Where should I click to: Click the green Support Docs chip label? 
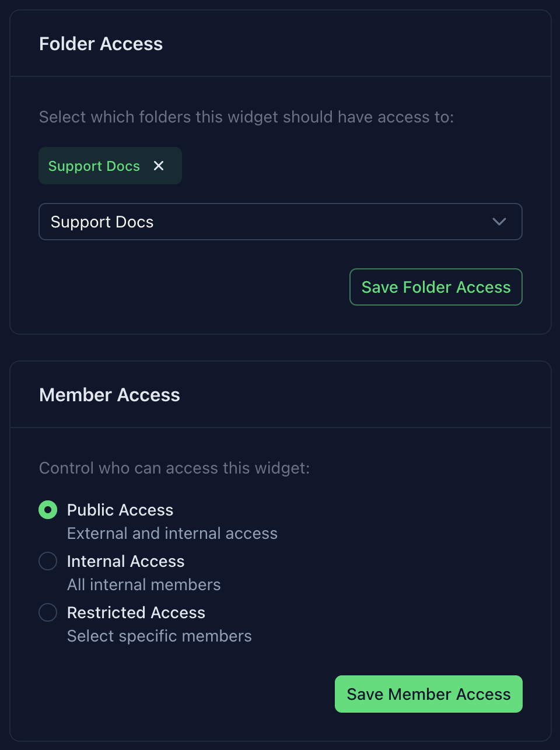point(94,166)
